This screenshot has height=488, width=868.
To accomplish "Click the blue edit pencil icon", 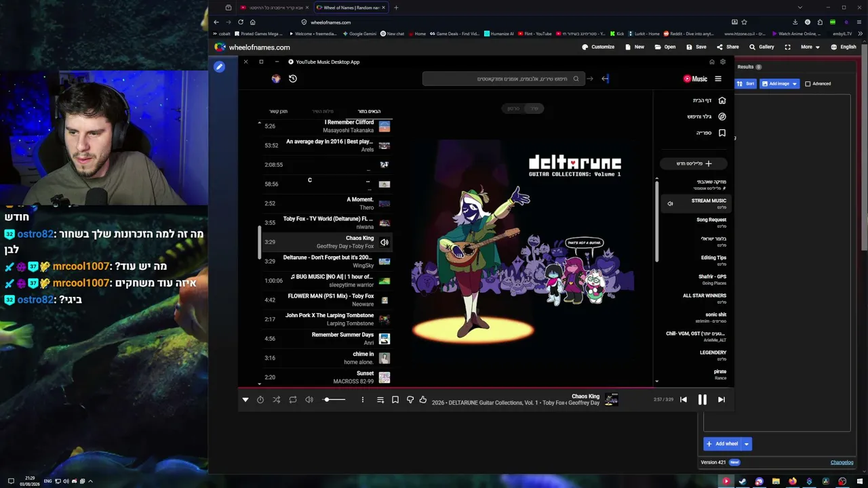I will tap(219, 67).
